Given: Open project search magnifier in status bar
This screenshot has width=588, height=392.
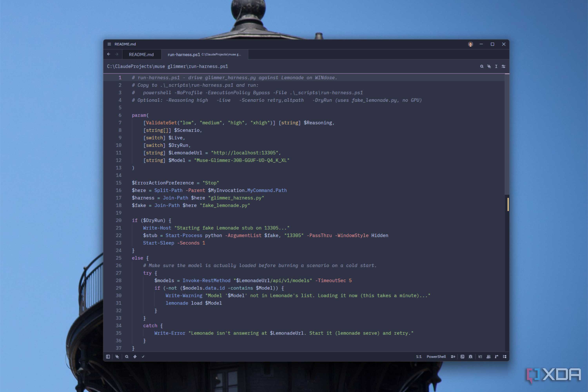Looking at the screenshot, I should (127, 357).
